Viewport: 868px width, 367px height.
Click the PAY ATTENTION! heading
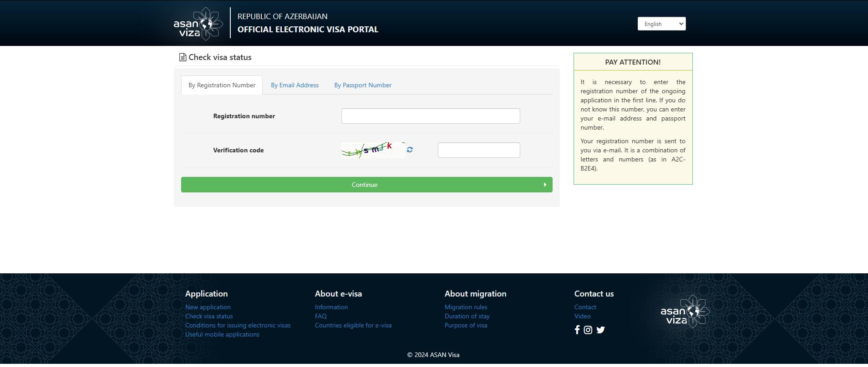[633, 62]
